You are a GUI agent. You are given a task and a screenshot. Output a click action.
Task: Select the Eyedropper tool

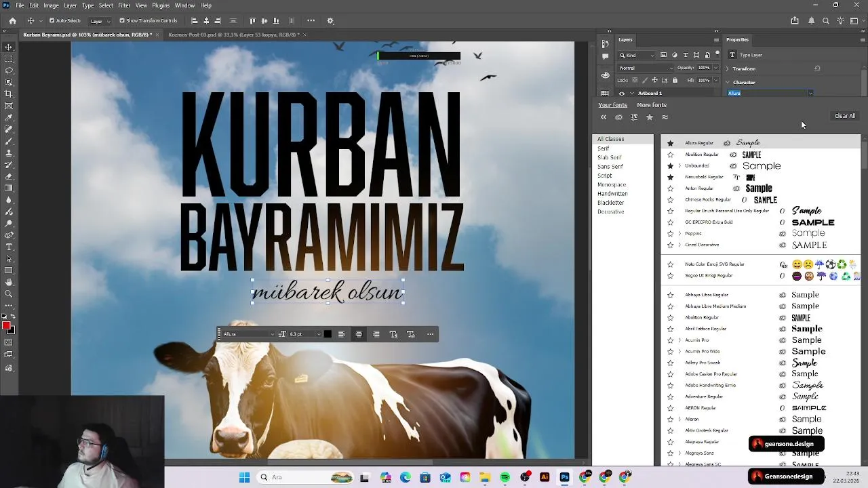click(x=9, y=117)
